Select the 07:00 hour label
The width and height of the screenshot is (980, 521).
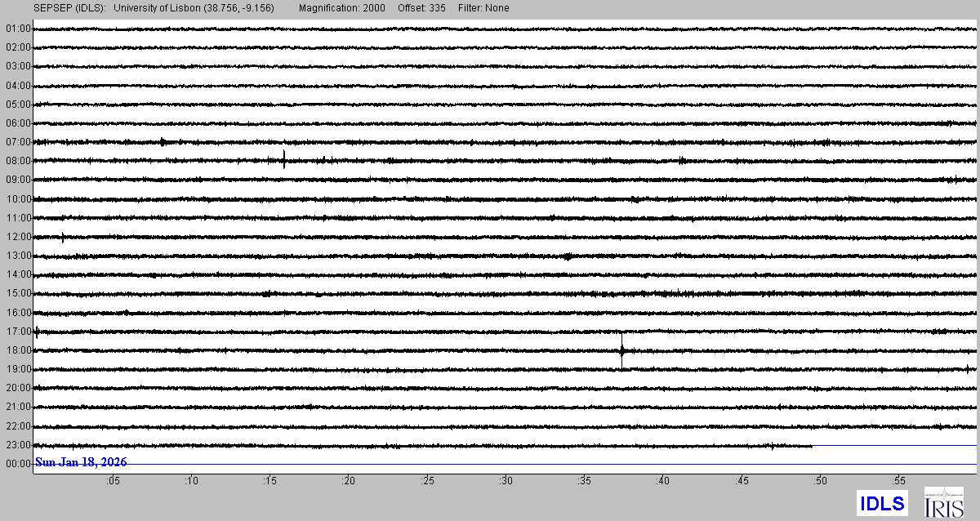(18, 142)
